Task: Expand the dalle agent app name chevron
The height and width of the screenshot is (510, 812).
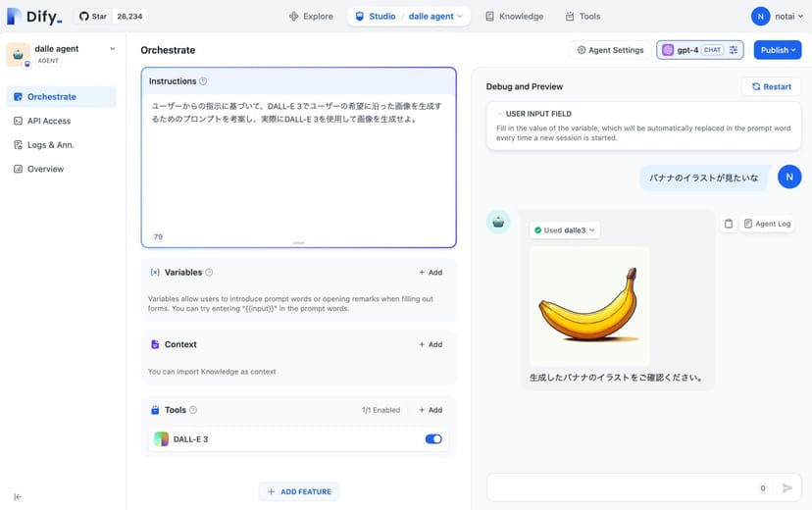Action: pyautogui.click(x=112, y=49)
